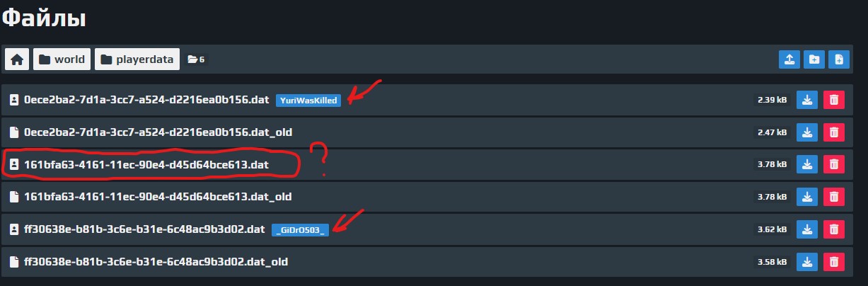Open the world folder breadcrumb

coord(62,60)
